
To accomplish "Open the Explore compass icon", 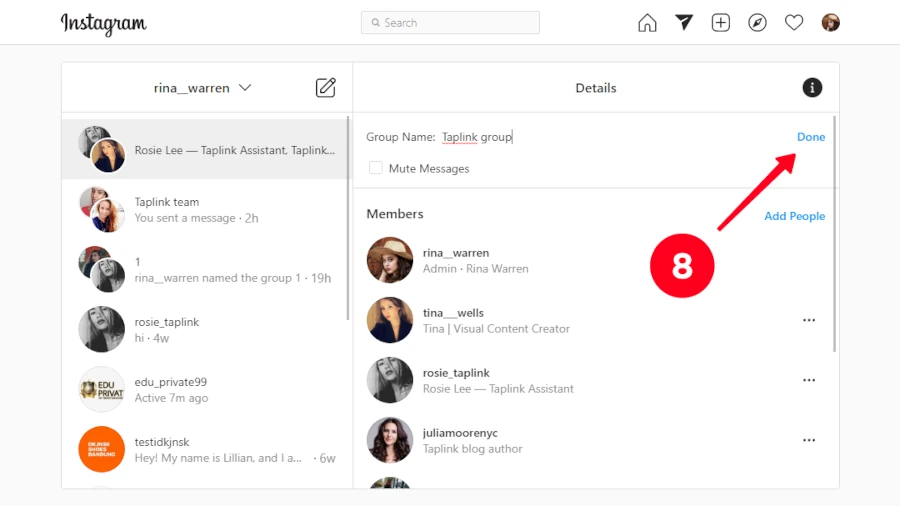I will 757,22.
